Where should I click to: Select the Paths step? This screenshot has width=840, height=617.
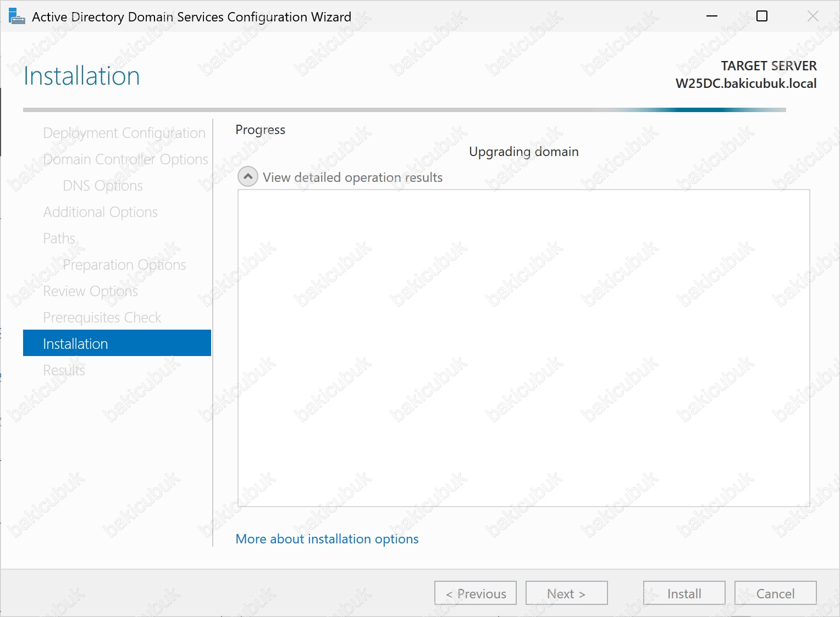point(59,238)
